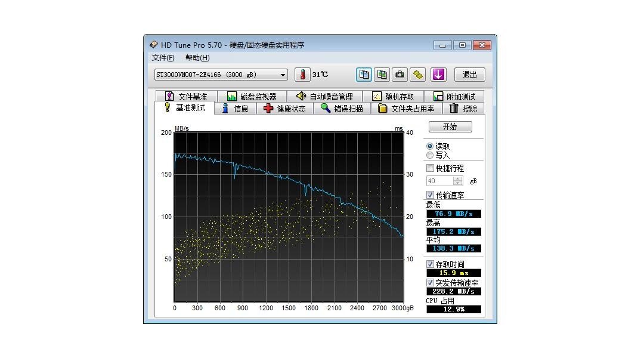Click the burst rate value 228.2 MB/s
The image size is (644, 358).
tap(453, 291)
